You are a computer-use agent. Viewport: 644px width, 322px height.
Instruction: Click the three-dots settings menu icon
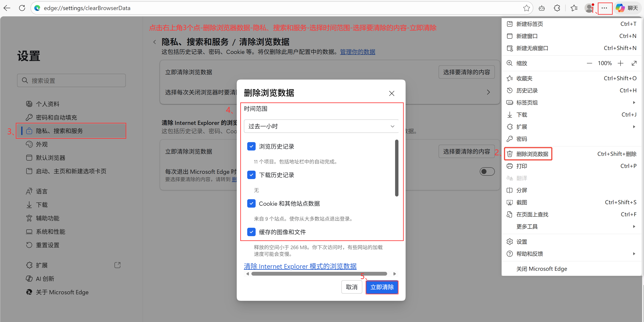(604, 8)
